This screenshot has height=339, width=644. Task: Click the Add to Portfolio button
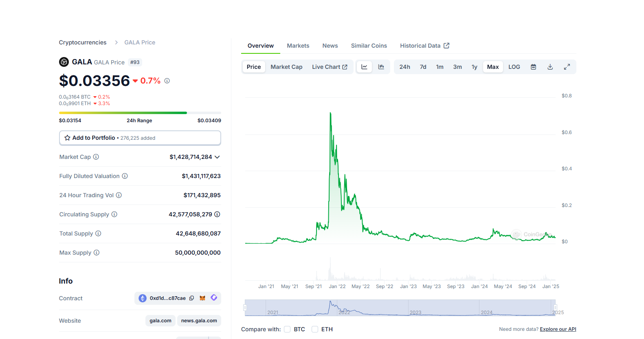(x=140, y=138)
